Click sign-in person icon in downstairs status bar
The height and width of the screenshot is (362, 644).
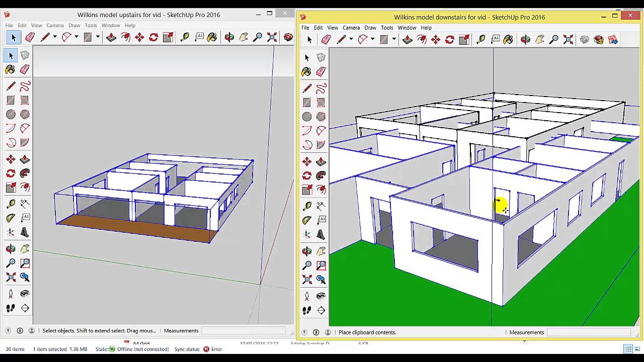point(328,332)
